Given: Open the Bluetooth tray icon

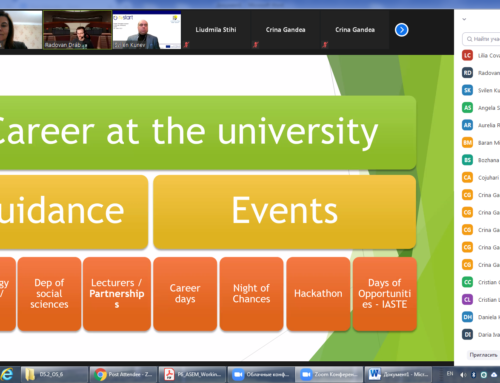Looking at the screenshot, I should tap(473, 375).
